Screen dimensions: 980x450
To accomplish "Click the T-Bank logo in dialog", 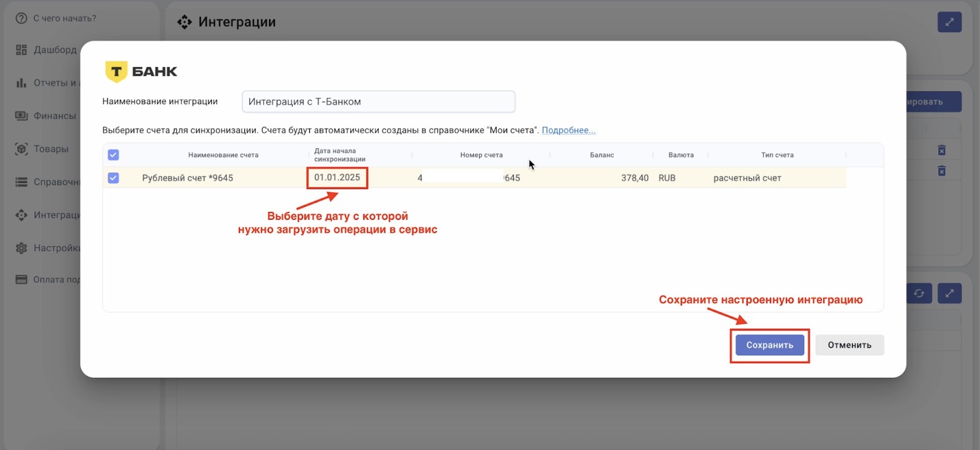I will (141, 72).
